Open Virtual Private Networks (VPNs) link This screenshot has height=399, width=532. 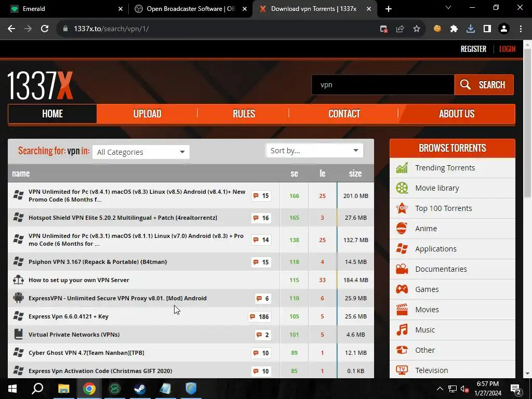point(74,335)
